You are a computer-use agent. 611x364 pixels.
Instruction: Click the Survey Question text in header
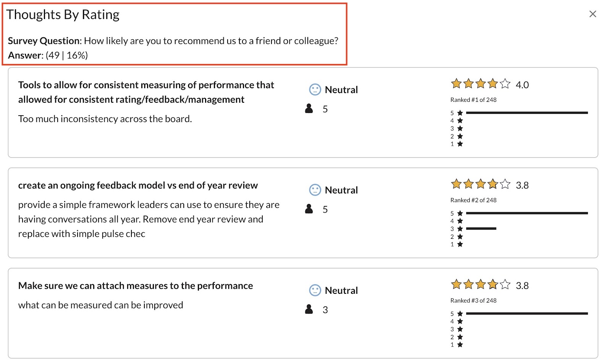173,41
